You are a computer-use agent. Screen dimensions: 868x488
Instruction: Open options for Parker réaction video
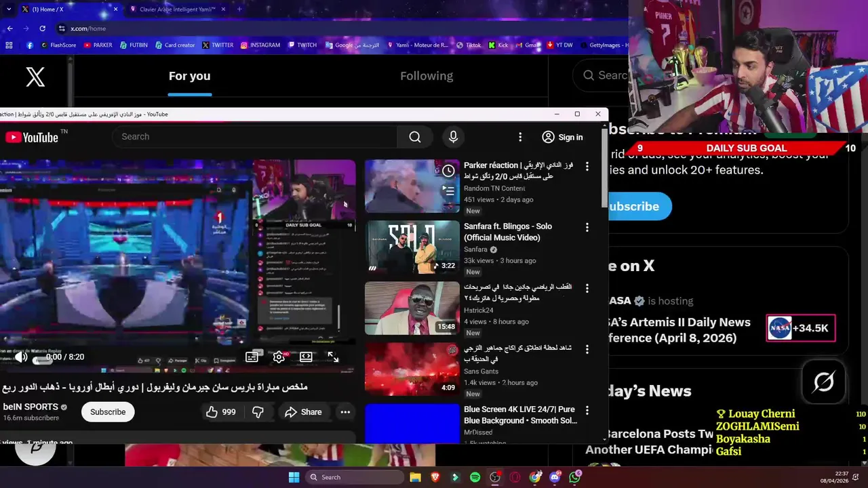coord(587,166)
